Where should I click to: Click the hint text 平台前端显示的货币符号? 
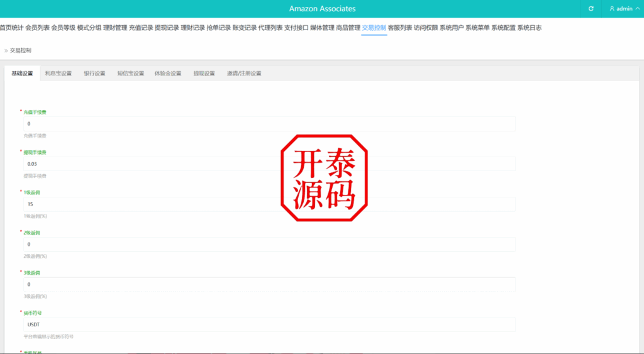click(x=48, y=336)
